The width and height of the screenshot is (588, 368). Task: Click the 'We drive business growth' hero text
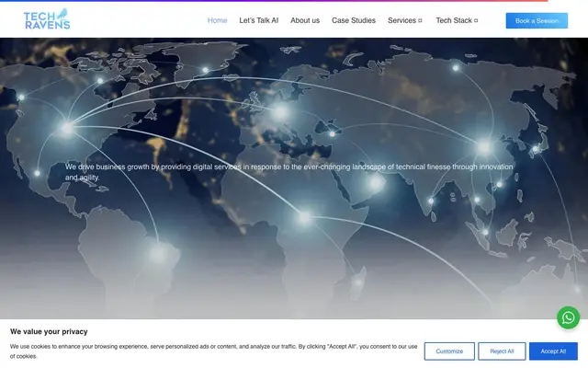289,172
